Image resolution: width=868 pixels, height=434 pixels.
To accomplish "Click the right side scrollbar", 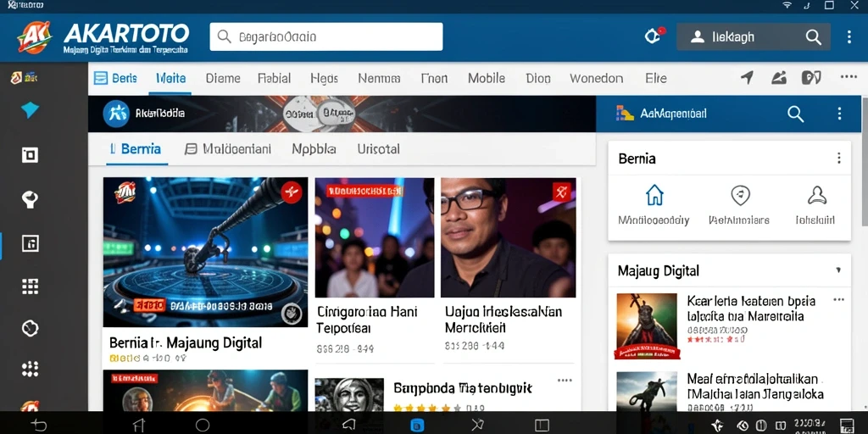I will (x=865, y=160).
